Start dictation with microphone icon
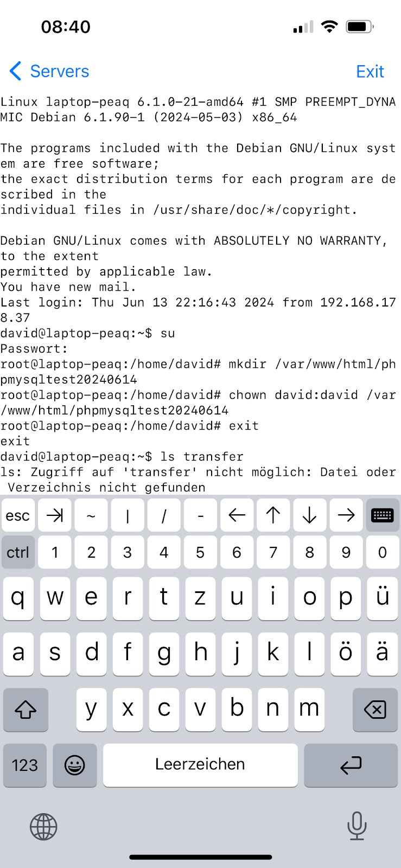Screen dimensions: 401x868 [x=357, y=826]
